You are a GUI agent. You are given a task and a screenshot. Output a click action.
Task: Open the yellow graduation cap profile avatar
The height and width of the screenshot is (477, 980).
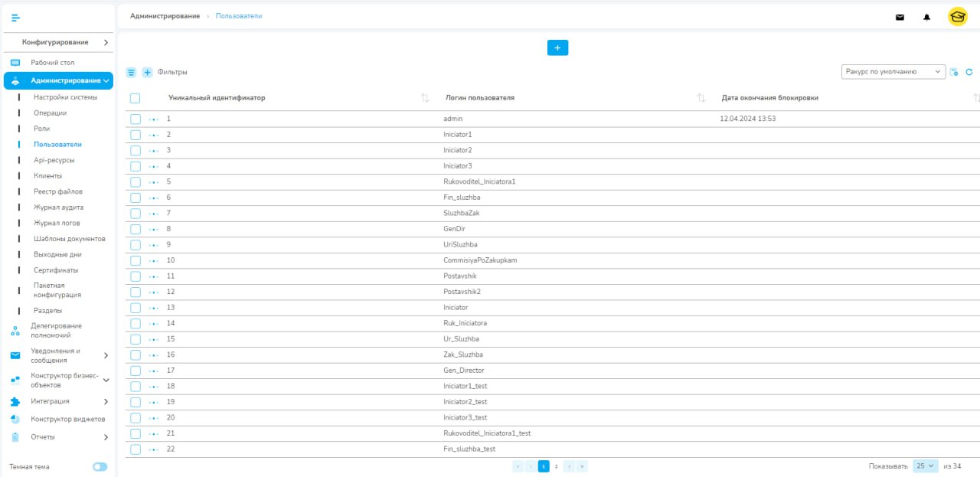pyautogui.click(x=958, y=17)
